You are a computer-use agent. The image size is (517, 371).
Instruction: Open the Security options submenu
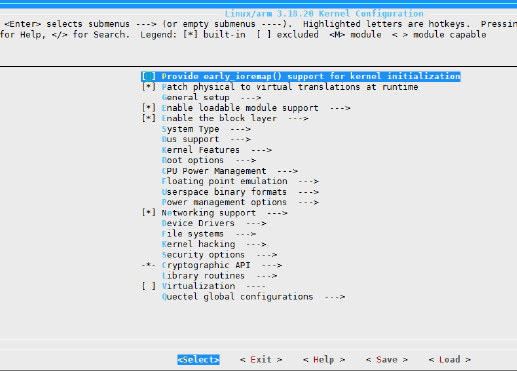(219, 255)
